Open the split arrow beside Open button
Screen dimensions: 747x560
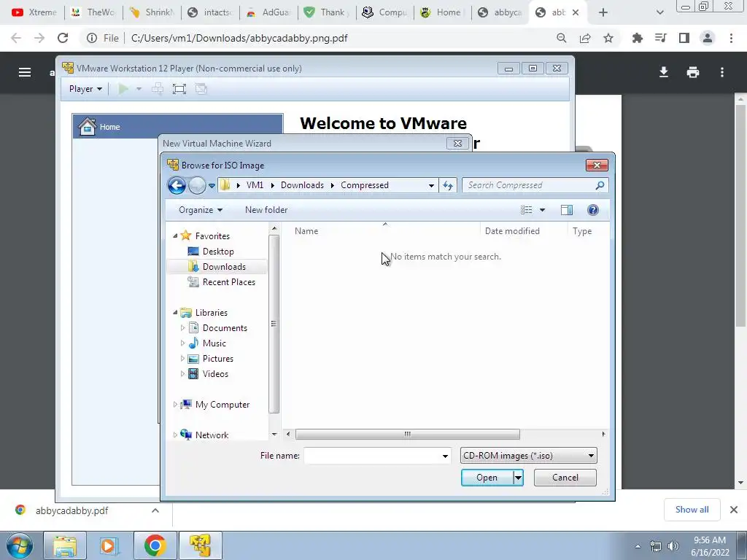(x=519, y=478)
